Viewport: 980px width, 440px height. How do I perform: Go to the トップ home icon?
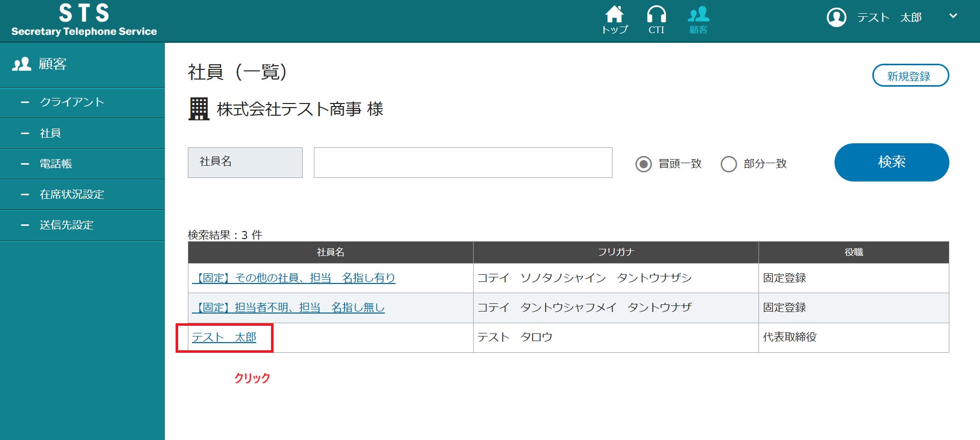pyautogui.click(x=615, y=15)
